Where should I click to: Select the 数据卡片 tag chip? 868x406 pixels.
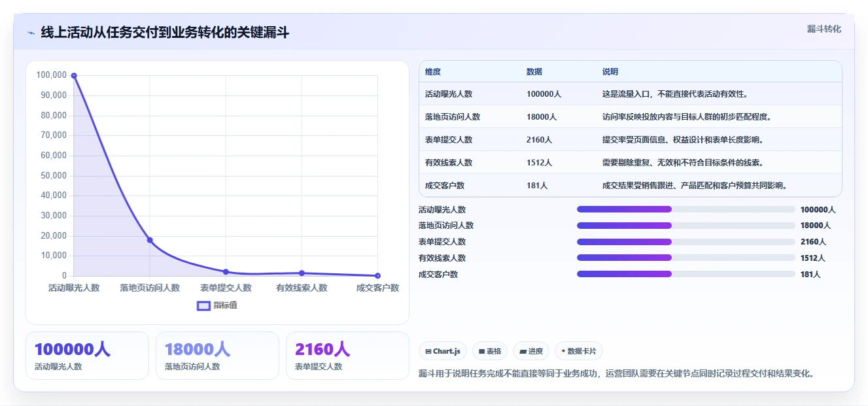(x=579, y=351)
